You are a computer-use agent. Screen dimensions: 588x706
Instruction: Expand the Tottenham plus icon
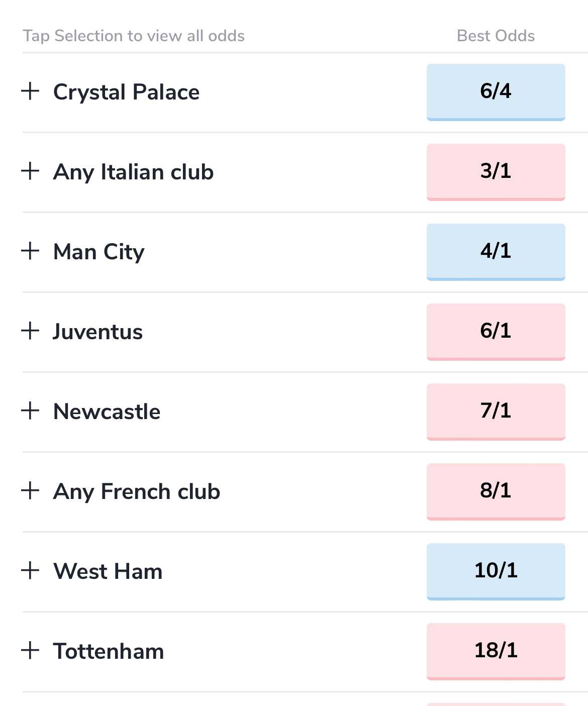(x=30, y=650)
